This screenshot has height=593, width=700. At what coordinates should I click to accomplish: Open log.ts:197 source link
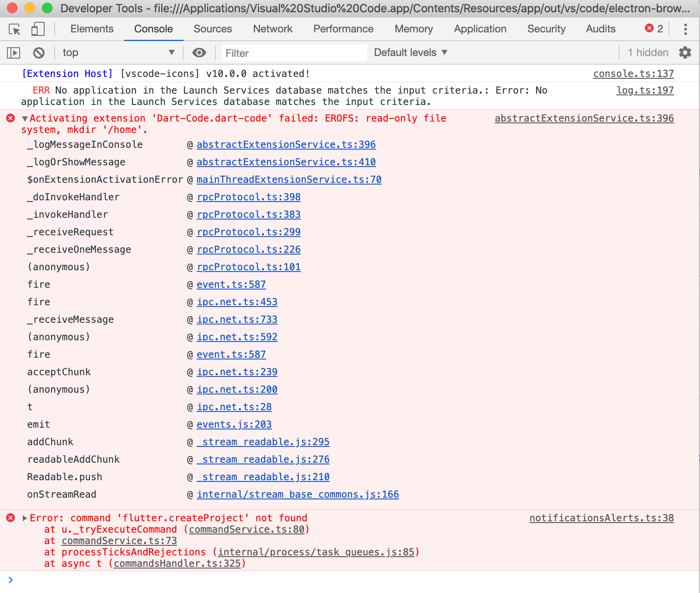pos(645,90)
